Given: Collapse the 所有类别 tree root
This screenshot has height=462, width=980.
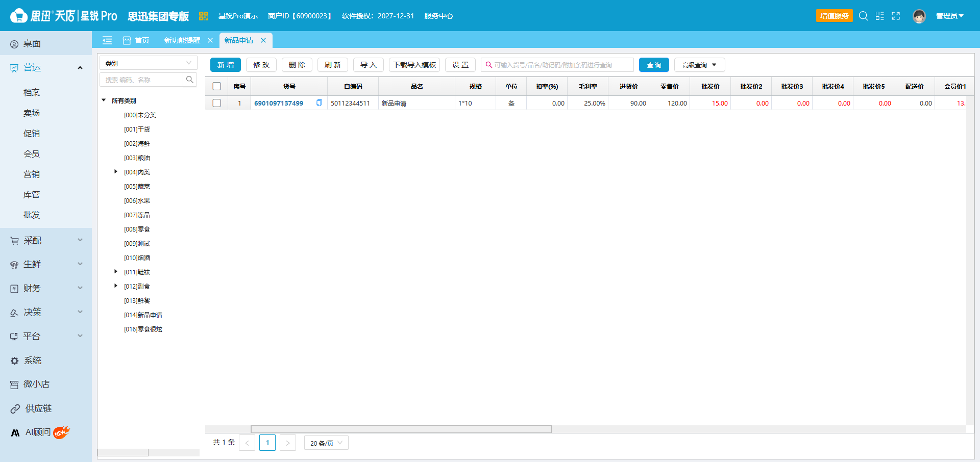Looking at the screenshot, I should 104,100.
